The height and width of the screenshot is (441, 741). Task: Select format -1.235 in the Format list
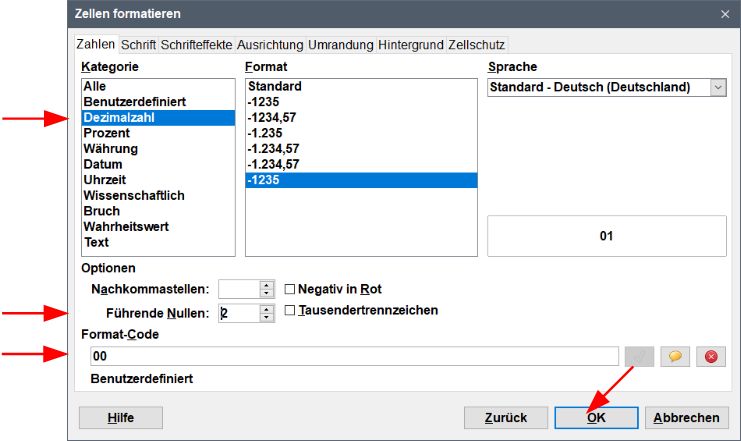coord(362,133)
